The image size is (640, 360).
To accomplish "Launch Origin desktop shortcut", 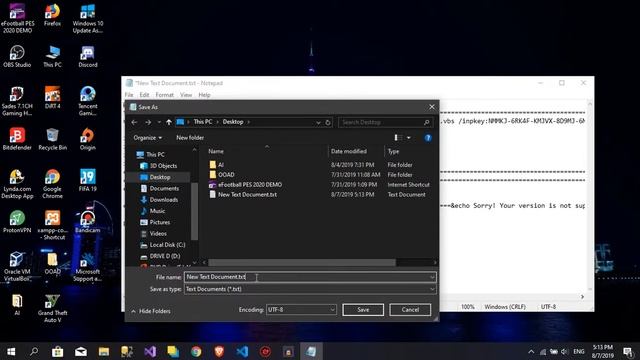I will coord(88,139).
